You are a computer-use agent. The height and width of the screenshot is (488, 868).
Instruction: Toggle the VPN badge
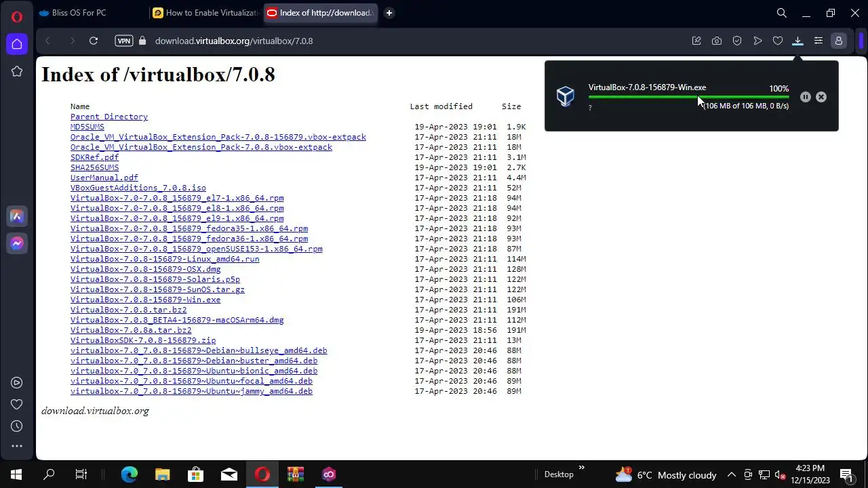point(123,41)
